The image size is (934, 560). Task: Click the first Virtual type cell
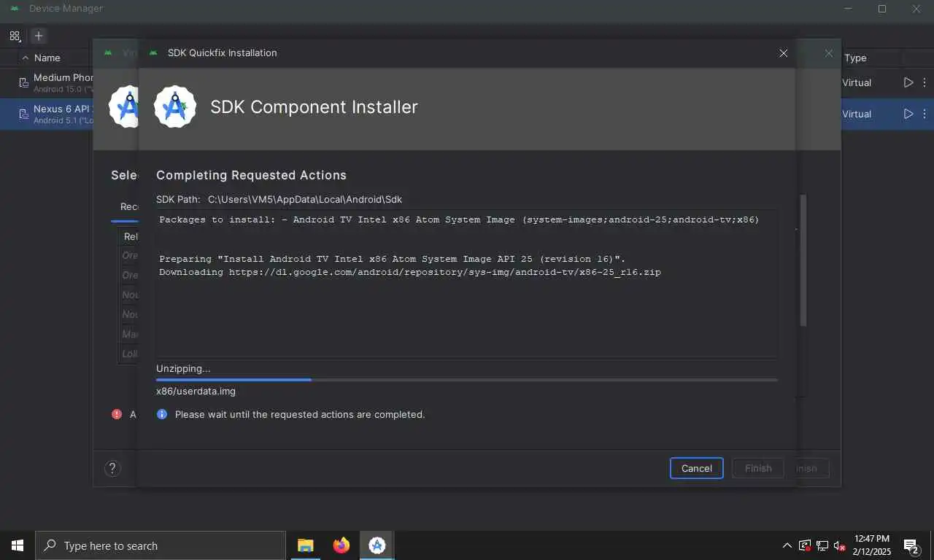(x=857, y=82)
